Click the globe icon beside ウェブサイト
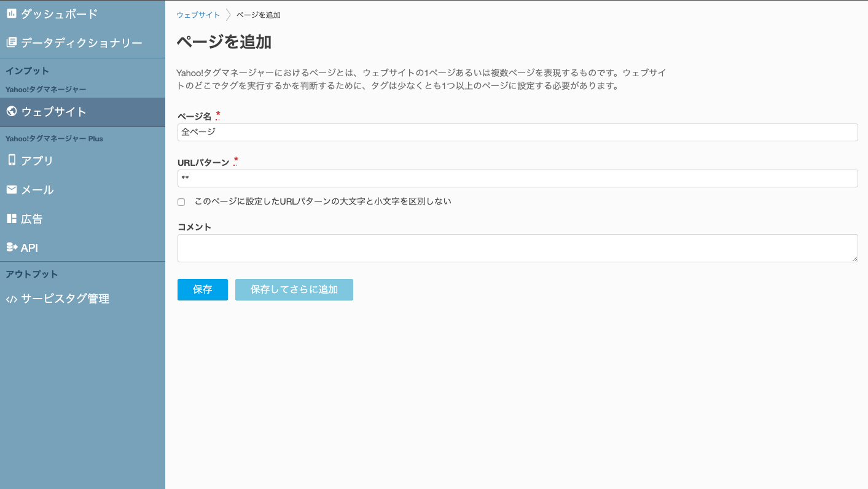This screenshot has height=489, width=868. 11,111
